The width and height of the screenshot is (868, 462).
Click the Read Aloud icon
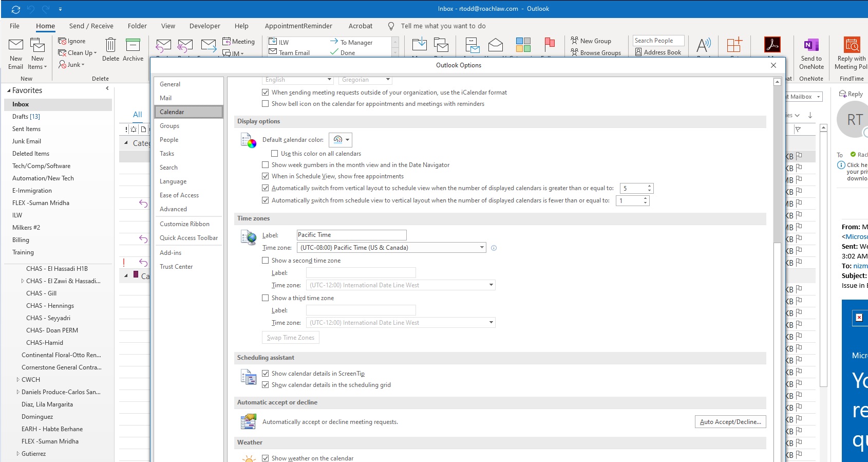[704, 45]
